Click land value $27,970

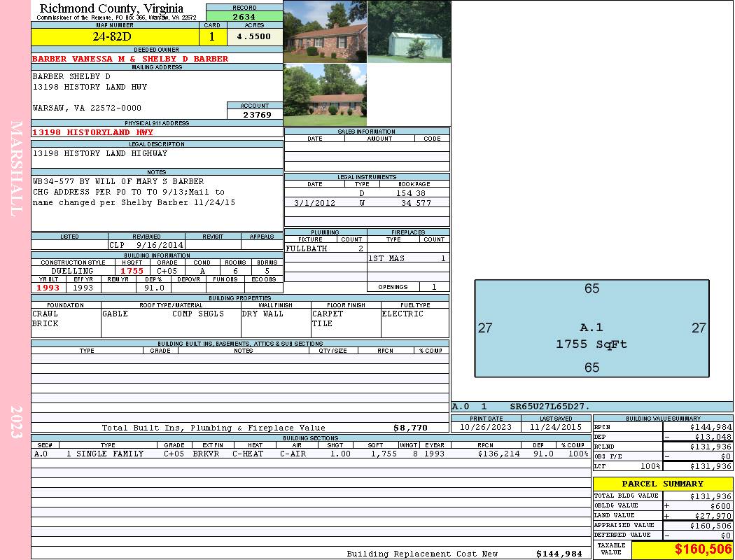click(713, 516)
